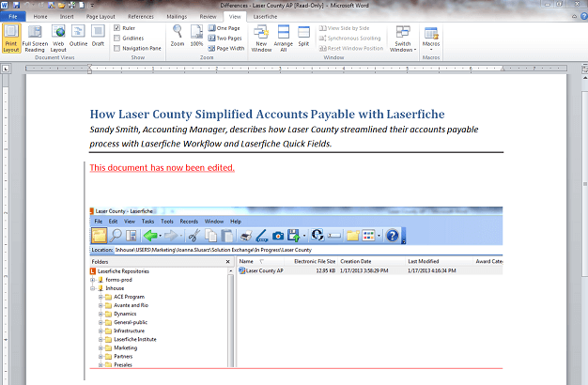Expand the Marketing folder

(101, 347)
